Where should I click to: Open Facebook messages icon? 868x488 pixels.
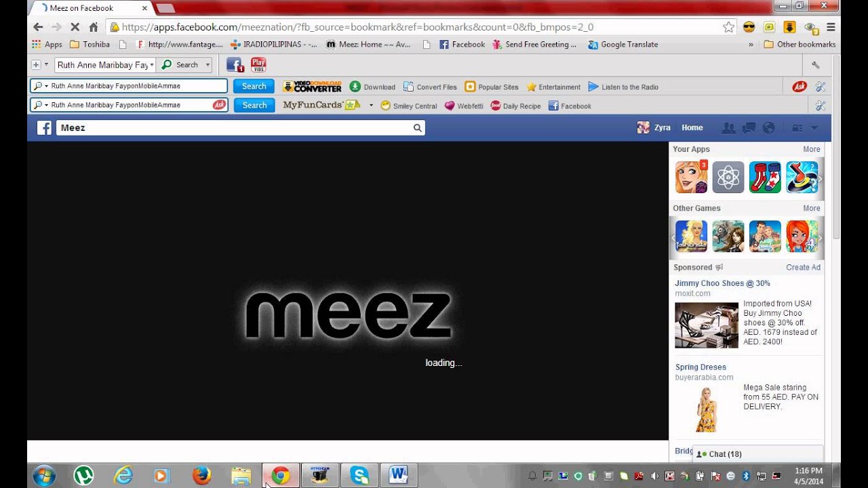pyautogui.click(x=749, y=127)
